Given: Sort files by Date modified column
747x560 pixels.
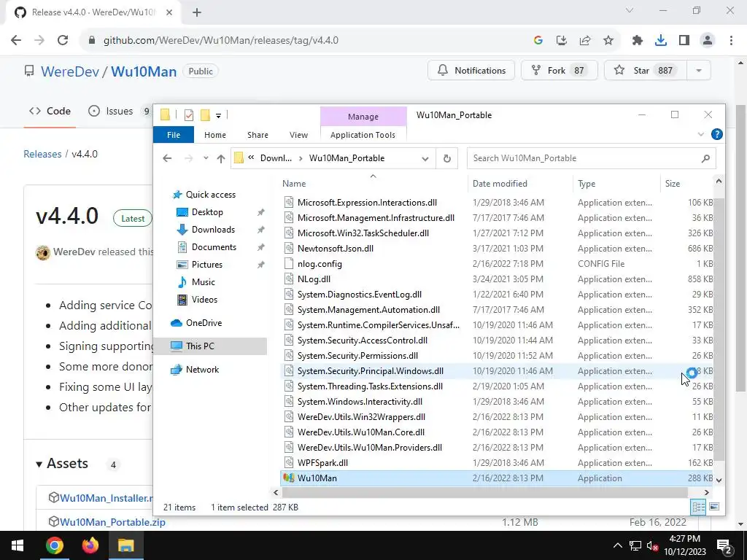Looking at the screenshot, I should tap(521, 184).
